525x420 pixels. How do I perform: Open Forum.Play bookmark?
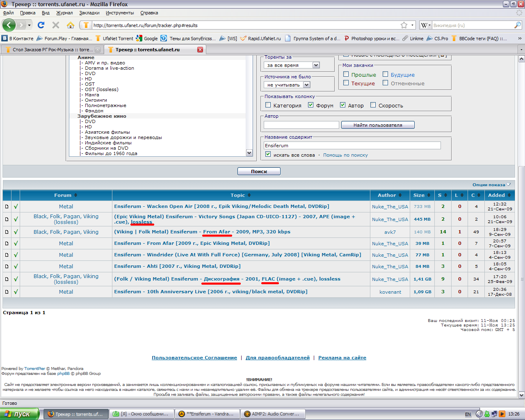pos(64,39)
